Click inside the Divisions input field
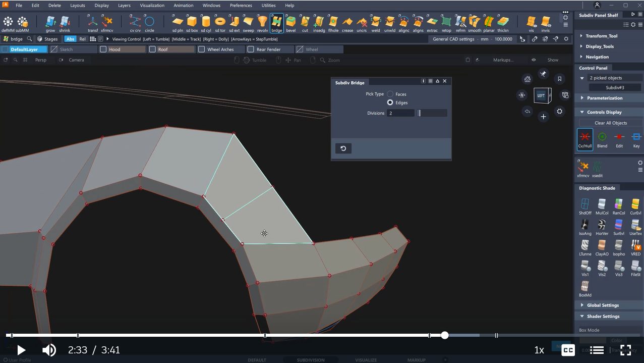The width and height of the screenshot is (644, 363). pyautogui.click(x=400, y=113)
